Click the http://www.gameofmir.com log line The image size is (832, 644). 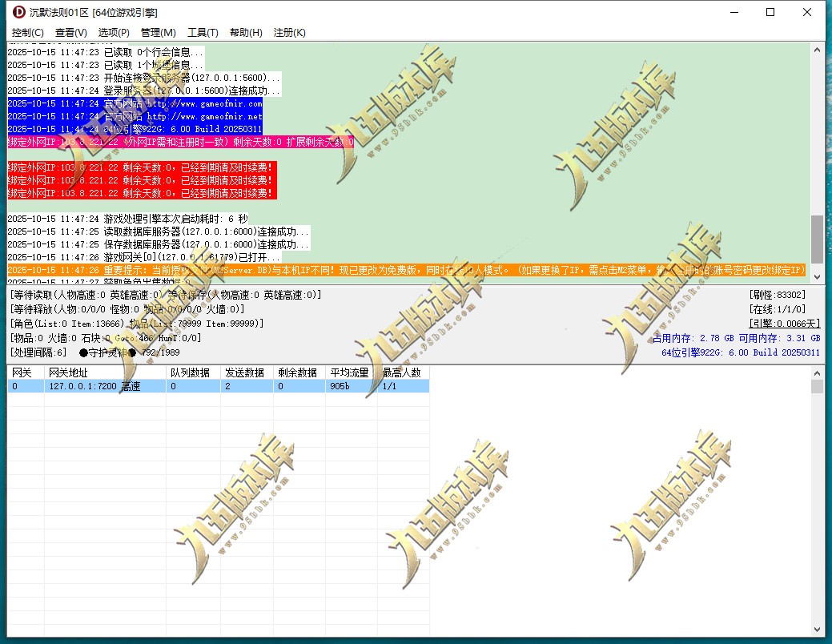(x=135, y=103)
